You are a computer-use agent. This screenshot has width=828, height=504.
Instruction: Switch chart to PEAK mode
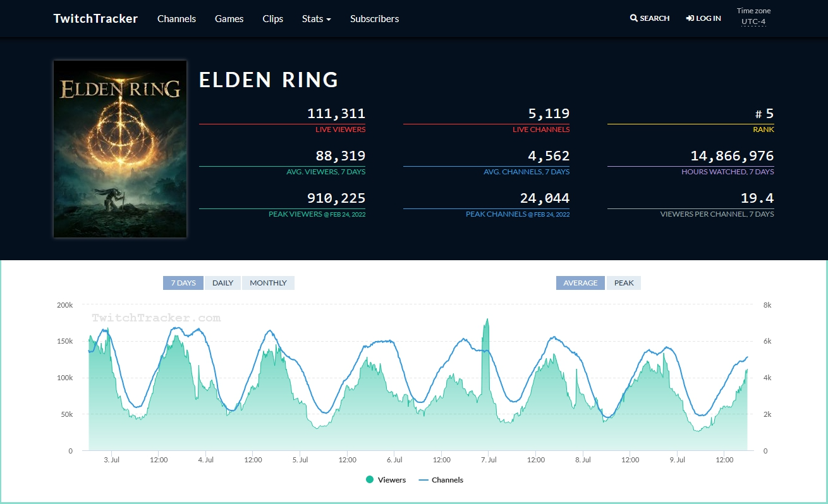click(x=624, y=283)
